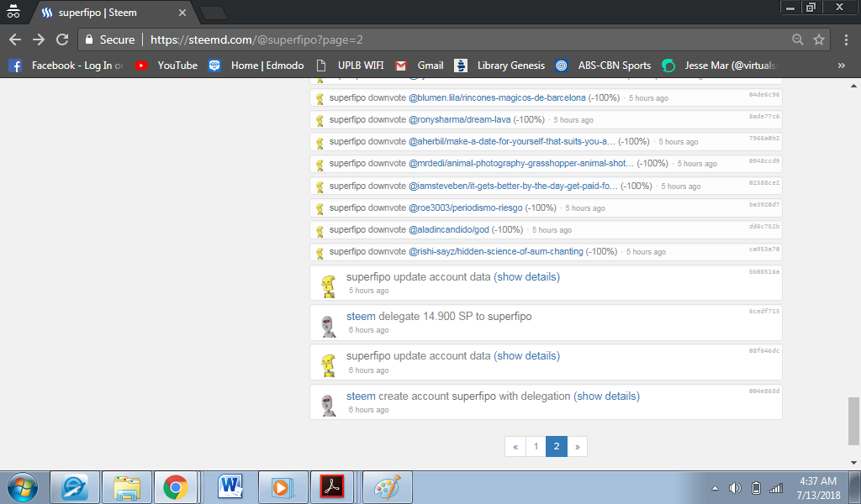This screenshot has height=504, width=861.
Task: Expand the hidden bookmarks chevron
Action: (x=841, y=66)
